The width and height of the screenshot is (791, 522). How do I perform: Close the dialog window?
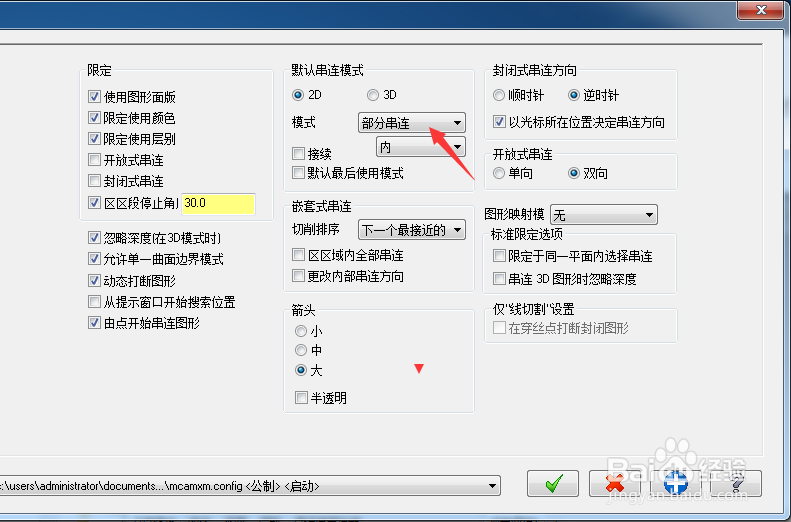point(761,10)
